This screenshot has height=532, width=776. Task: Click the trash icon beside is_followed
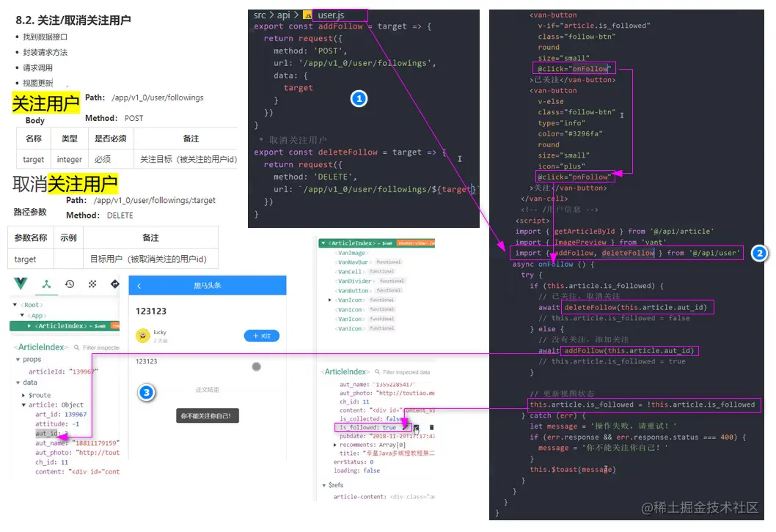431,427
